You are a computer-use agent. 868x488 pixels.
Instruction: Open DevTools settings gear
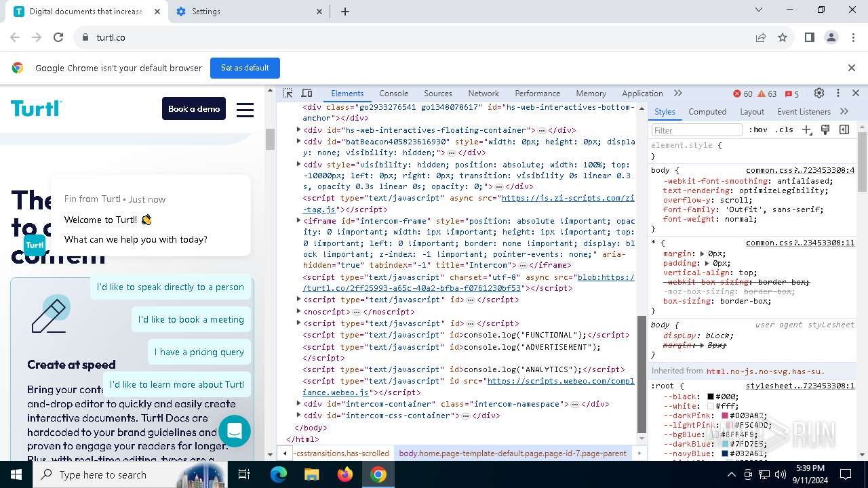pyautogui.click(x=819, y=94)
